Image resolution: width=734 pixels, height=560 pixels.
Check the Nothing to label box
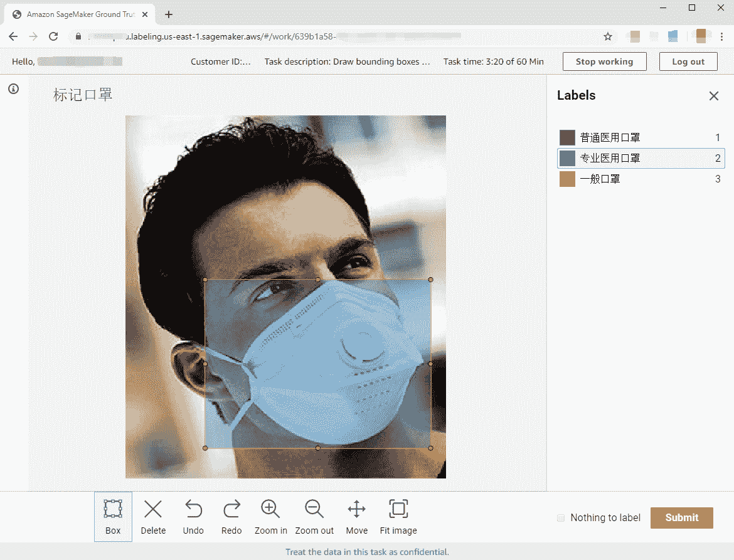pyautogui.click(x=561, y=518)
